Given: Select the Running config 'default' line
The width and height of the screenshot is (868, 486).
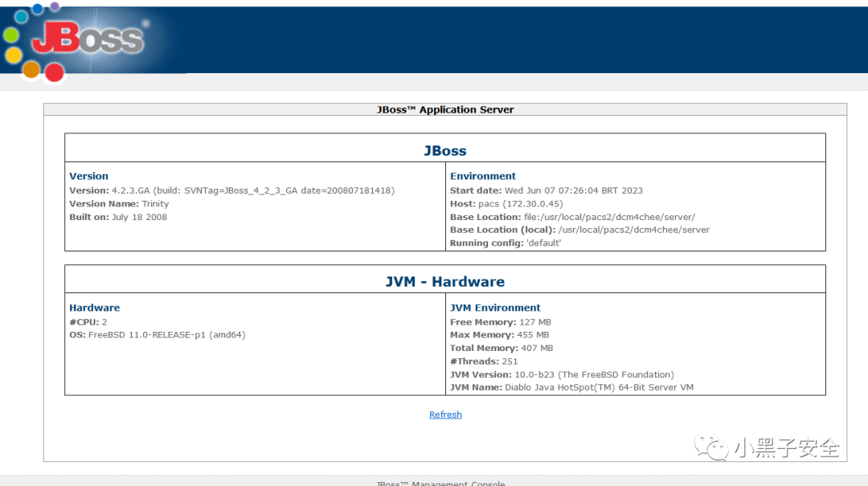Looking at the screenshot, I should (506, 243).
